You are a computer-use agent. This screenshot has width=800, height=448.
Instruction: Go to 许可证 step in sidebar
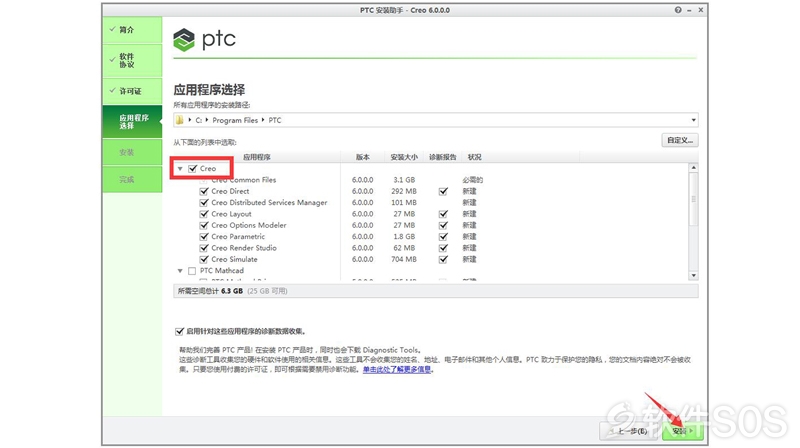132,91
